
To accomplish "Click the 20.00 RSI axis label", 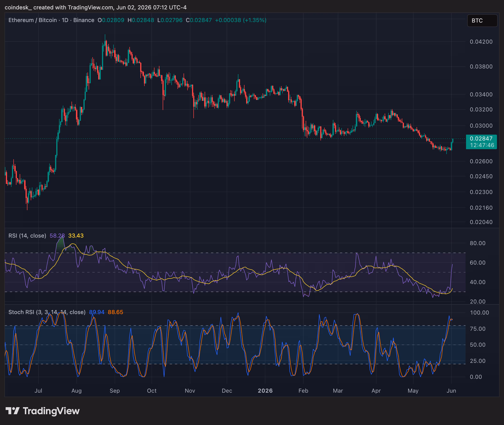I will pos(478,301).
